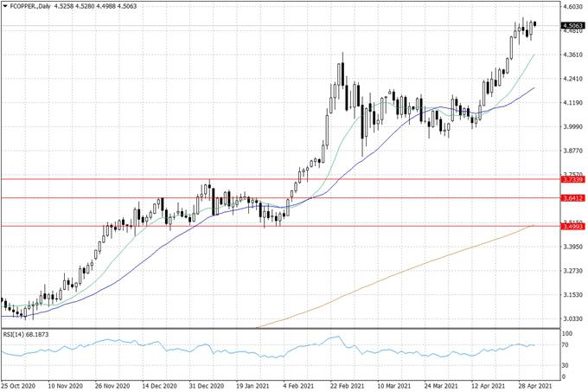
Task: Select the red 3.6412 horizontal line label
Action: pos(573,198)
